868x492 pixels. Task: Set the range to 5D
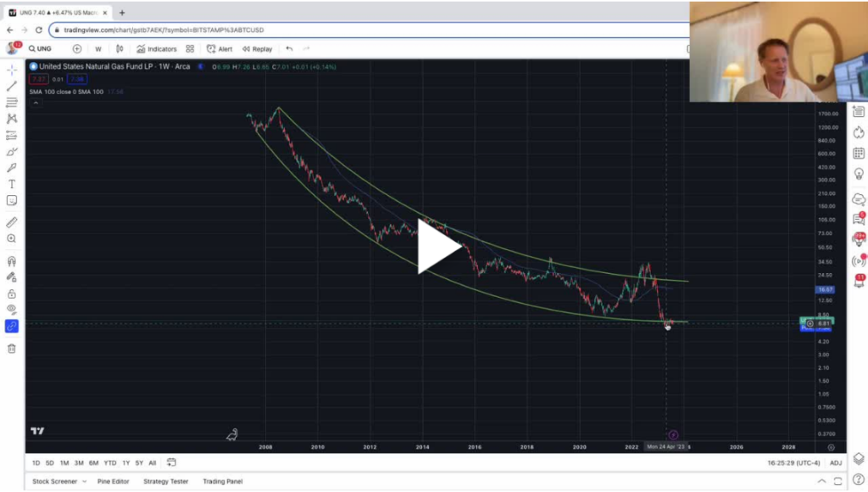[x=50, y=462]
